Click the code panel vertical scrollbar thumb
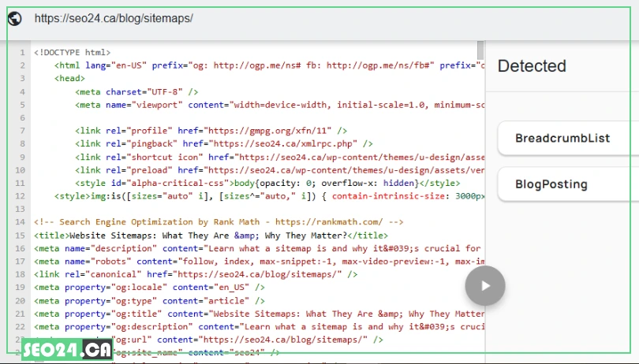 click(480, 50)
